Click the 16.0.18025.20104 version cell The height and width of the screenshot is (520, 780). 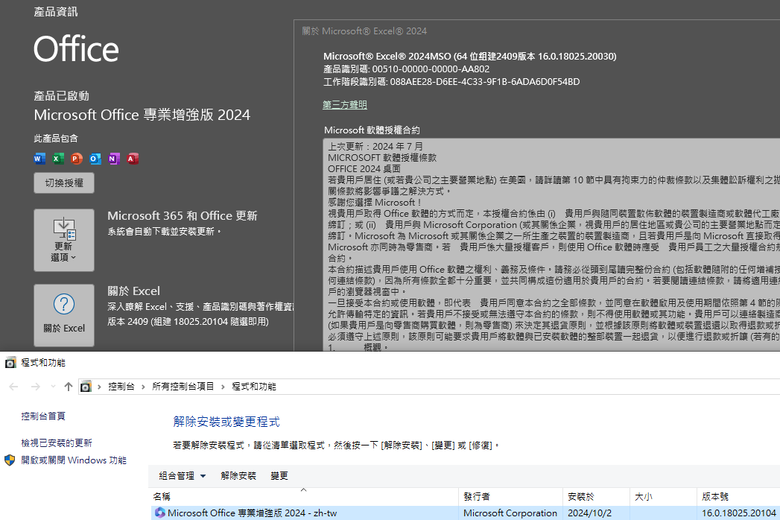click(x=739, y=513)
